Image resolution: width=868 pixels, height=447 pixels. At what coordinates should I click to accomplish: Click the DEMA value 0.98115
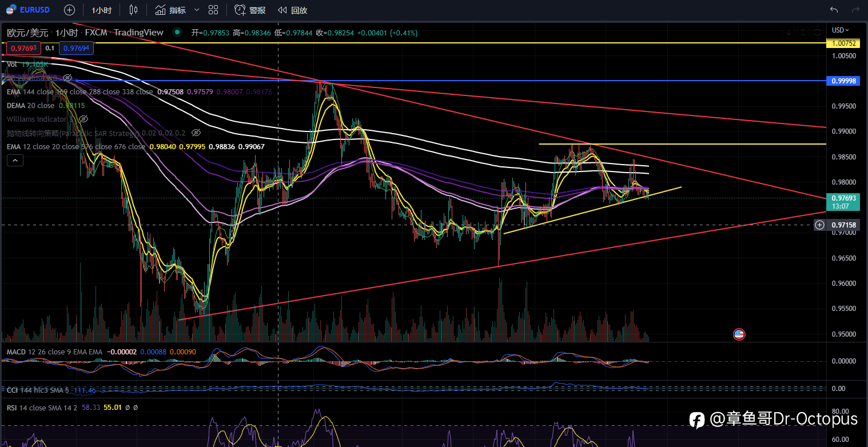pyautogui.click(x=71, y=105)
